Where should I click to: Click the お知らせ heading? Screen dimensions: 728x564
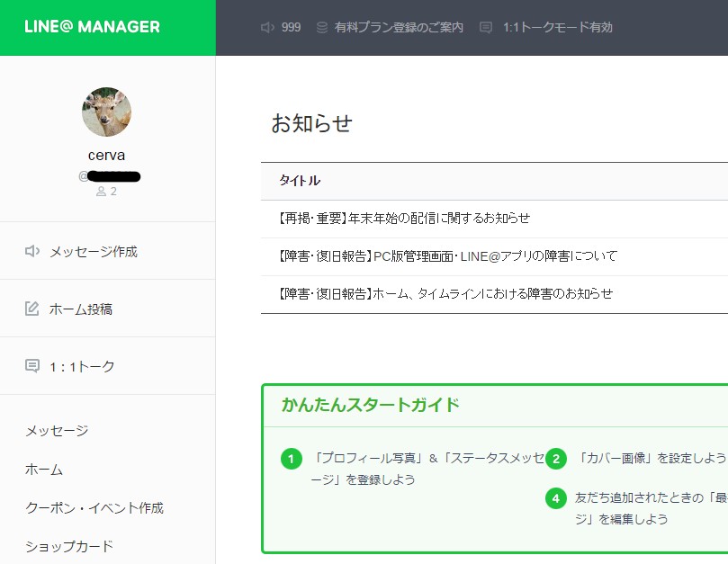point(311,123)
